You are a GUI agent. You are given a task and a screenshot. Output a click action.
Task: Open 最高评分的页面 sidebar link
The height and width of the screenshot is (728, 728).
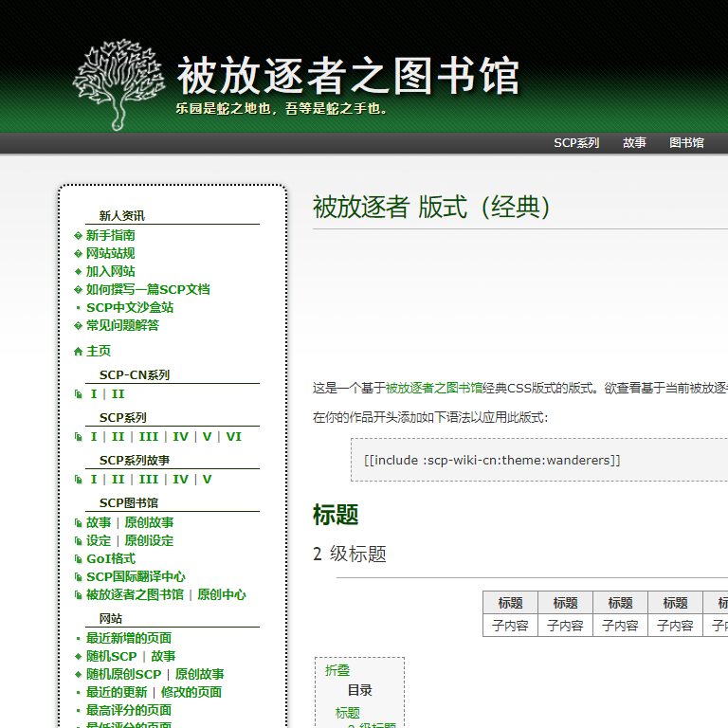[129, 710]
